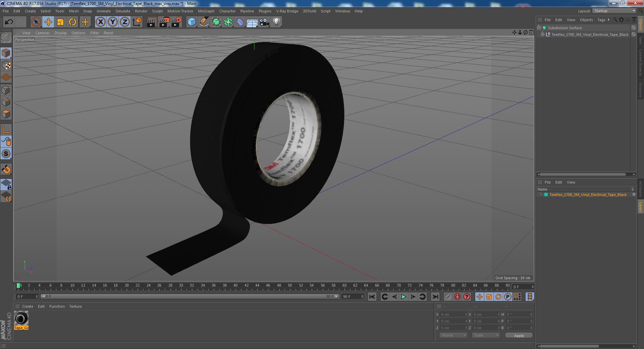This screenshot has width=644, height=349.
Task: Go to the start of animation
Action: point(372,297)
